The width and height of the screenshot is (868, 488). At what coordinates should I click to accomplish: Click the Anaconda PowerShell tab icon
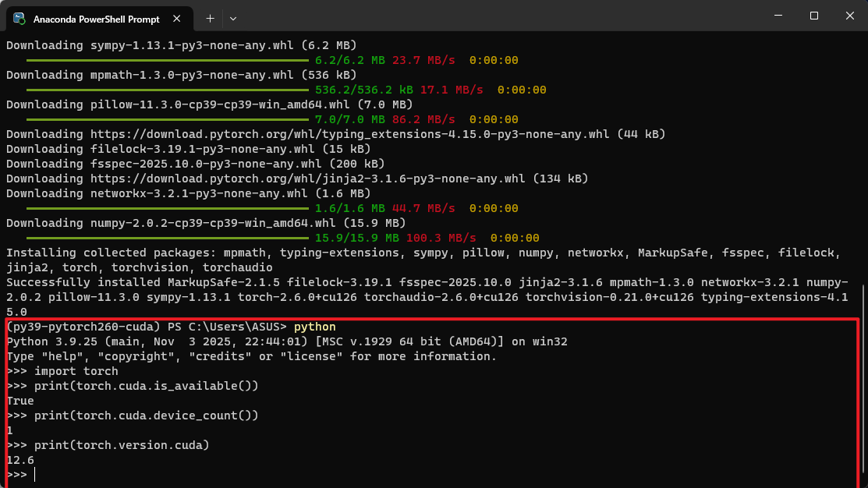[x=19, y=19]
